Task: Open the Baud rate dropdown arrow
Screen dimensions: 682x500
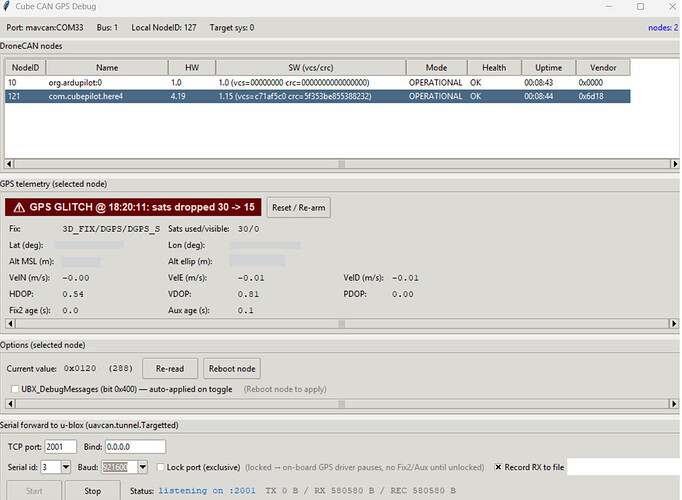Action: (x=143, y=467)
